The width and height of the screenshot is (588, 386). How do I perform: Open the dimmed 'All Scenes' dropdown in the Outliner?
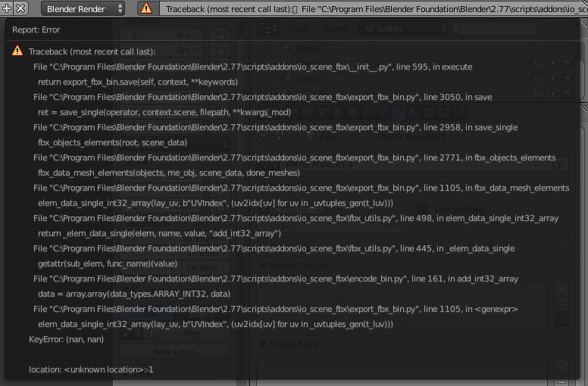[404, 29]
